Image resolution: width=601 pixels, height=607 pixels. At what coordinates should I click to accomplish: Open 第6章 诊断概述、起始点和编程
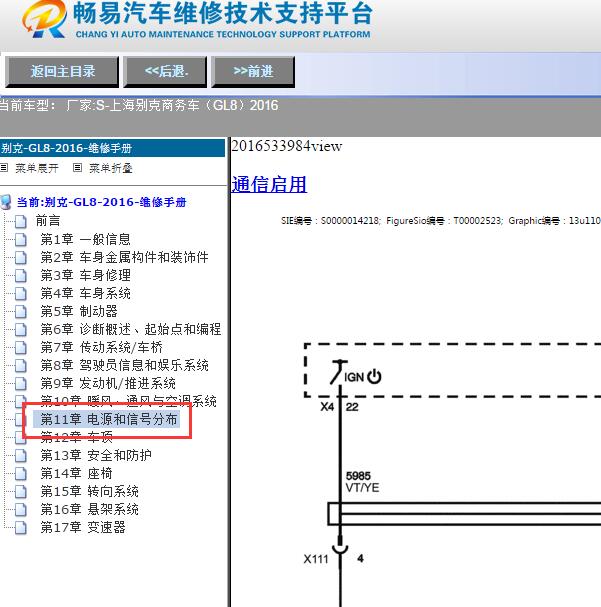point(131,329)
